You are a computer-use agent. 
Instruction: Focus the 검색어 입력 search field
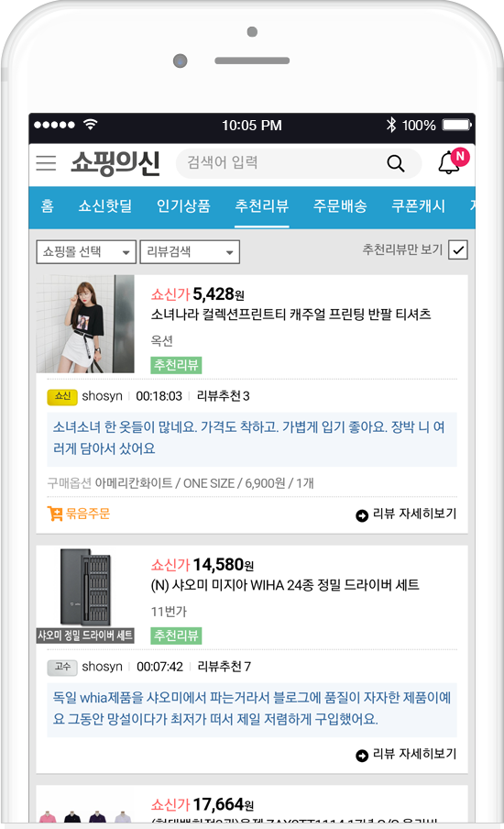[x=299, y=163]
